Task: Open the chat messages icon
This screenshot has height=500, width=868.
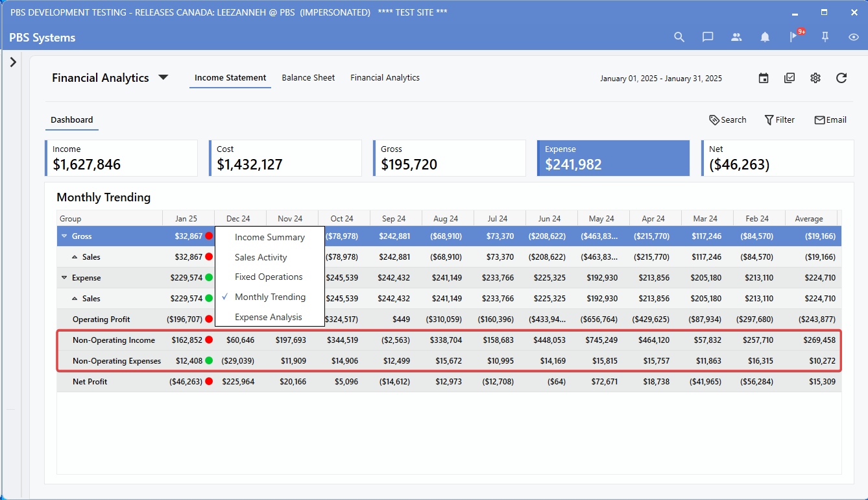Action: (x=708, y=38)
